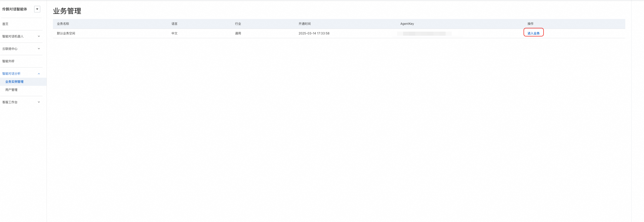
Task: Click the 智能对话机器人 menu label
Action: 13,36
